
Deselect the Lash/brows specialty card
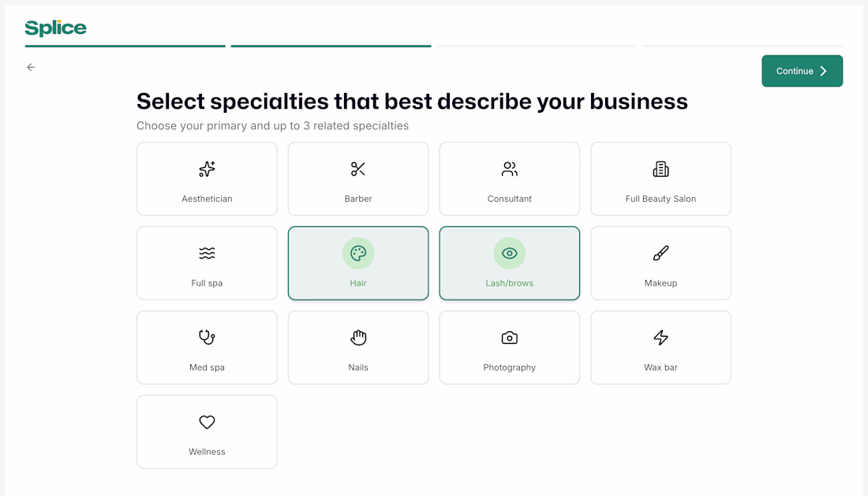[510, 263]
